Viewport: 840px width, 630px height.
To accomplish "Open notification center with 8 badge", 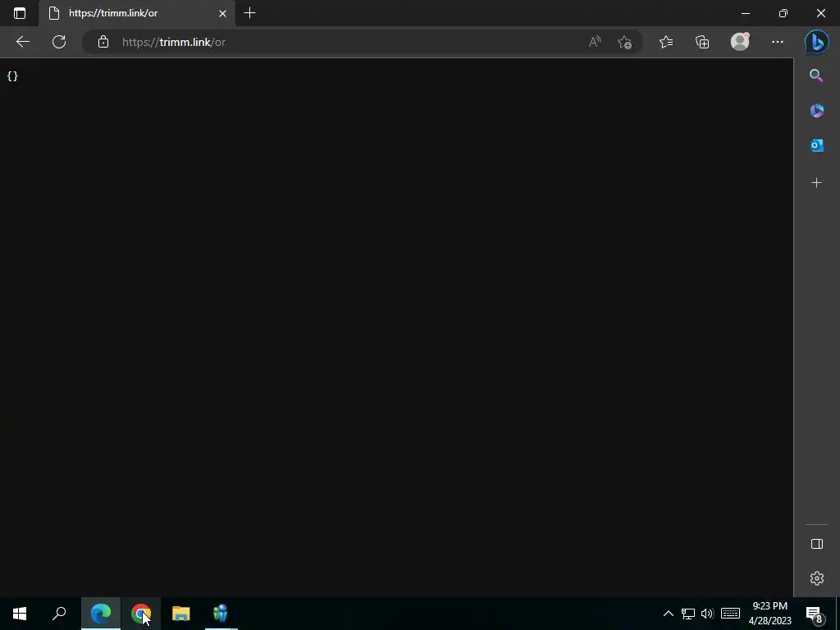I will (815, 614).
